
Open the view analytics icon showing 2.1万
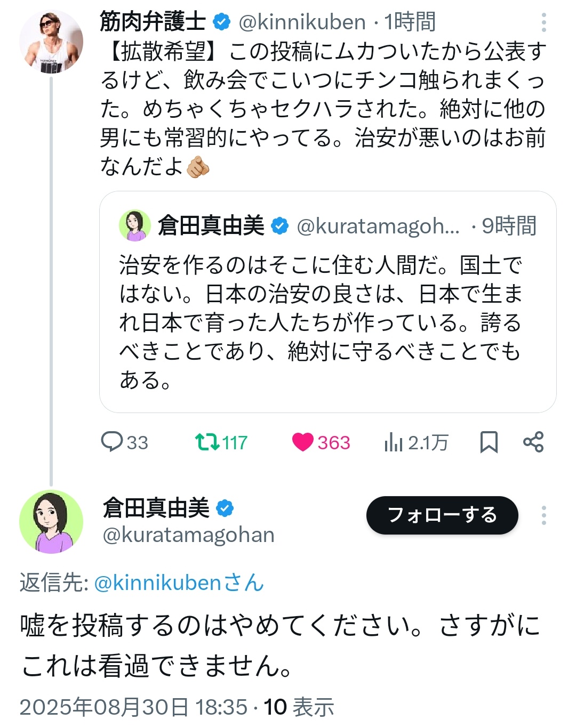coord(394,442)
